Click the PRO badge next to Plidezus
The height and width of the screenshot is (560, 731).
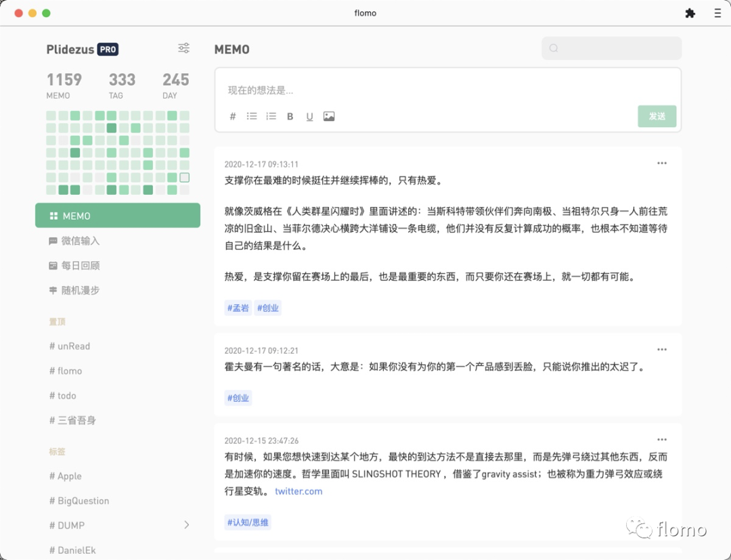pos(108,49)
